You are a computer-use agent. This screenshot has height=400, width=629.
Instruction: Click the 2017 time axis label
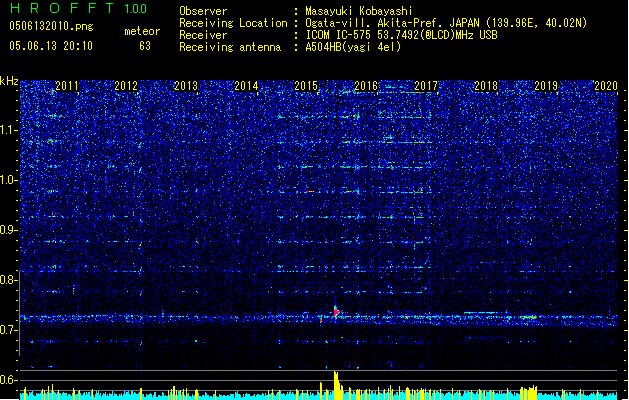426,86
